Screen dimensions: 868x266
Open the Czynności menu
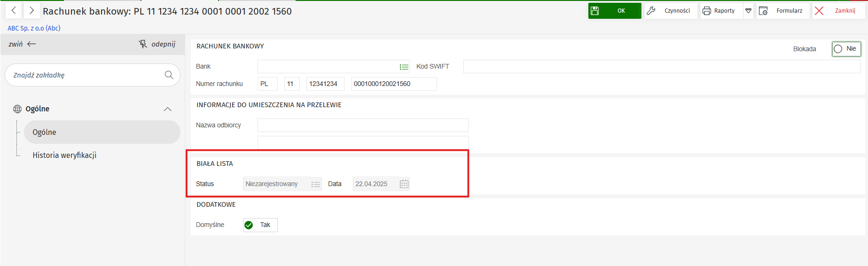[670, 11]
